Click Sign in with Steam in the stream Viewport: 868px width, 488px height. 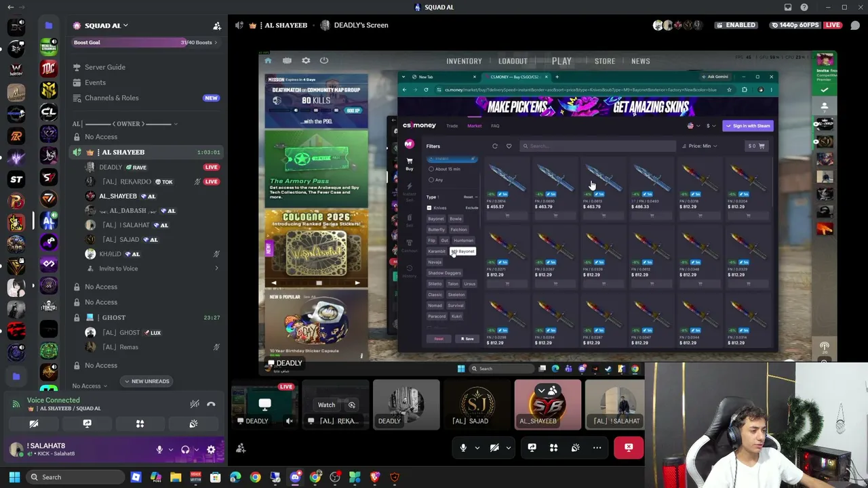point(749,125)
